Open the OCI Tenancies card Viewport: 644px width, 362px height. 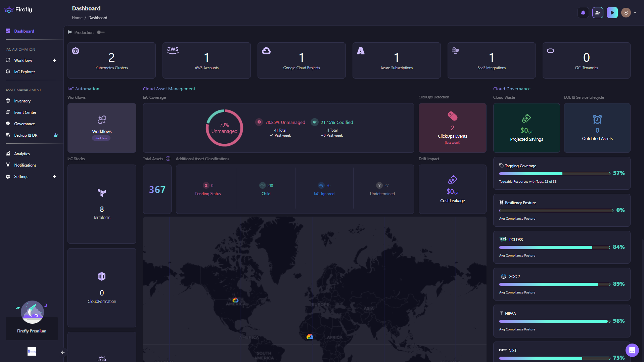point(587,60)
